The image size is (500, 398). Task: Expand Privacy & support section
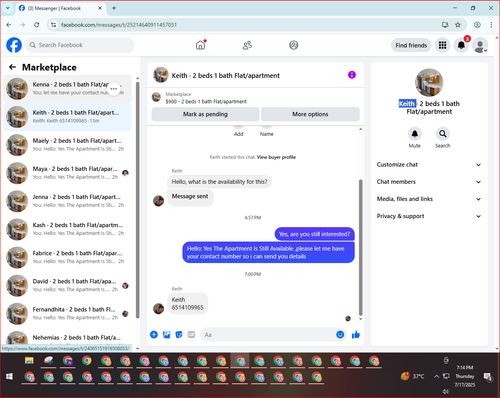coord(429,216)
